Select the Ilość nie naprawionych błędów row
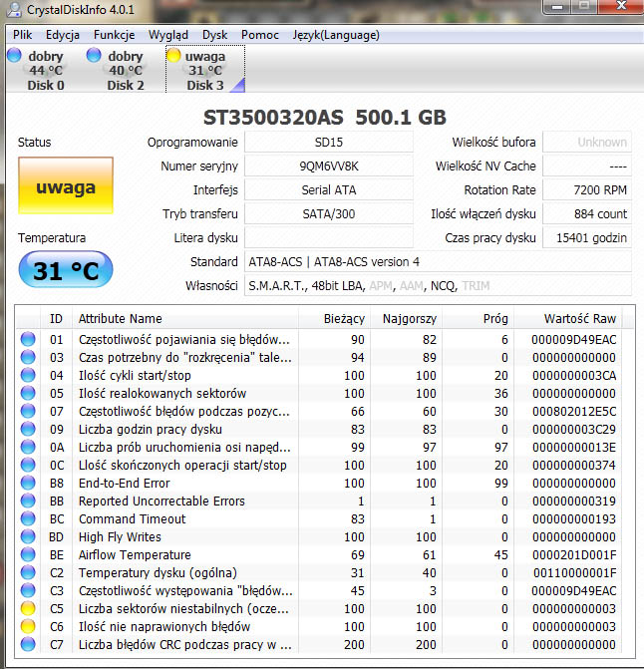 coord(319,626)
